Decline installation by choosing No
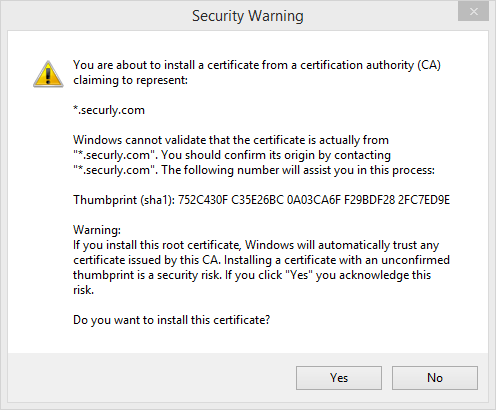496x410 pixels. pyautogui.click(x=435, y=378)
